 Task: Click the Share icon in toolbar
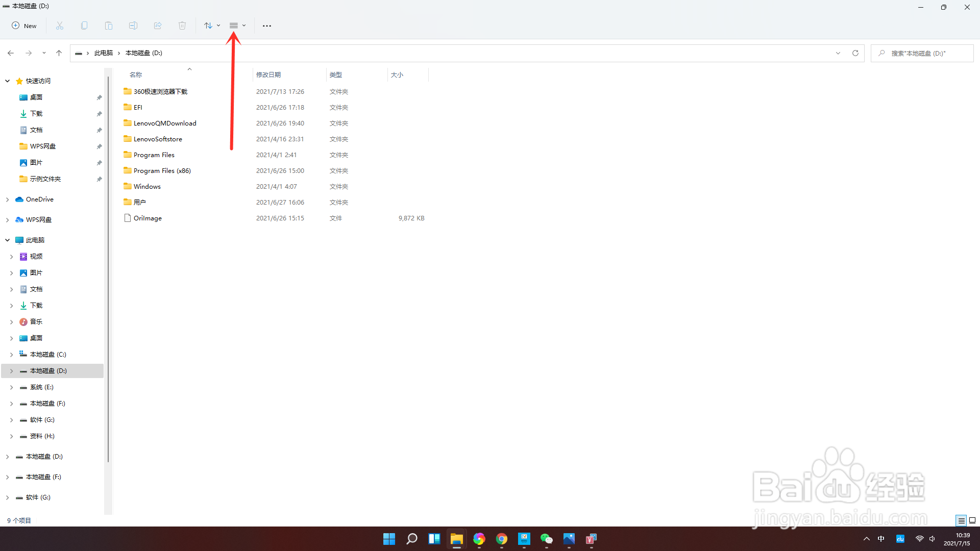click(158, 26)
